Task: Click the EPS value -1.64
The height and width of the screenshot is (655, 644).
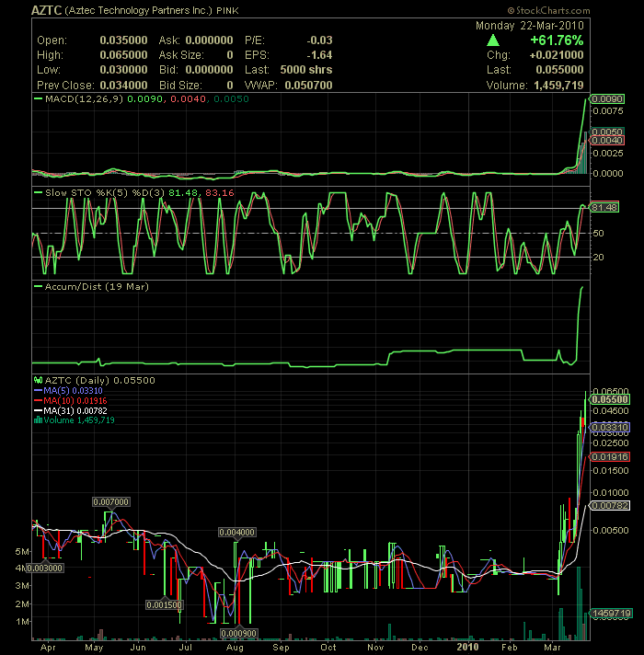Action: pos(319,55)
